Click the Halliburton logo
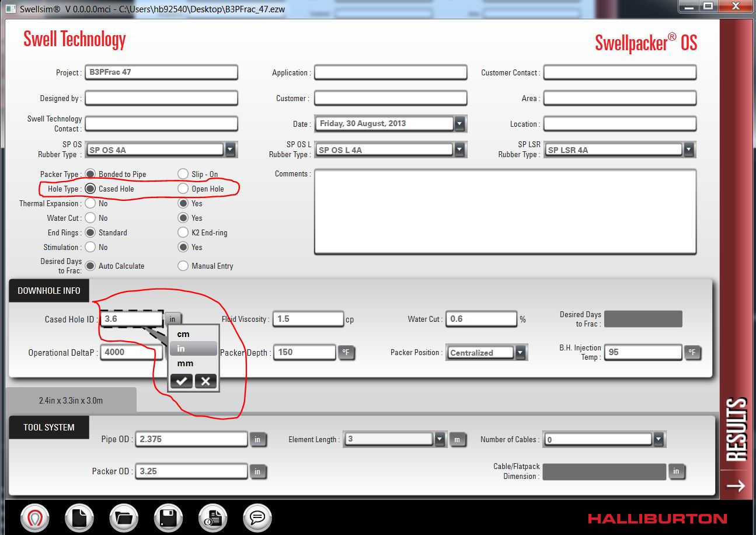The image size is (756, 535). point(657,519)
